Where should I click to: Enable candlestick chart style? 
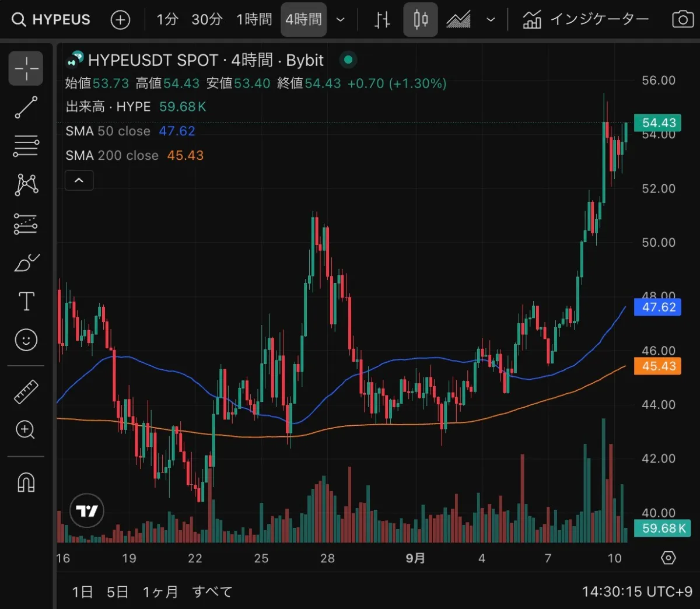[420, 19]
